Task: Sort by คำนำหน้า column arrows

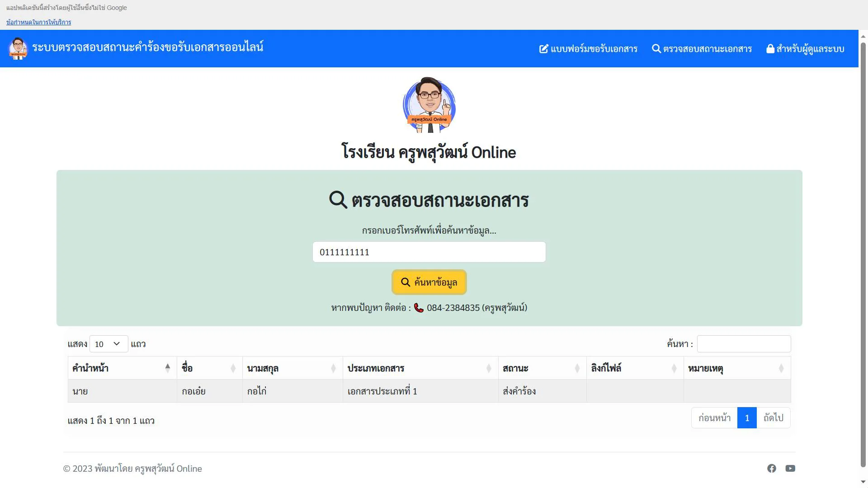Action: click(168, 368)
